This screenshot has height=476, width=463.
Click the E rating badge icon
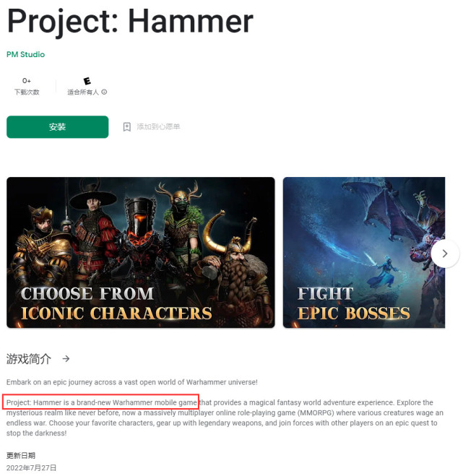pyautogui.click(x=87, y=81)
